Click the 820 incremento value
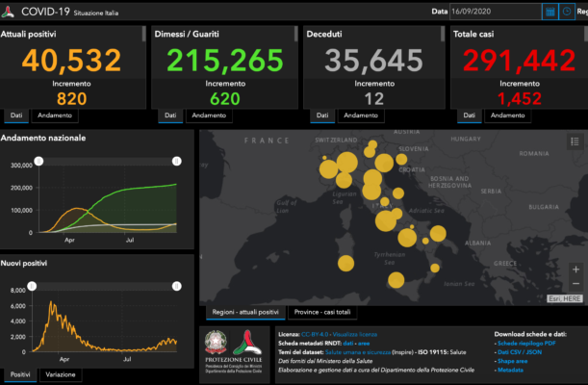The height and width of the screenshot is (385, 588). coord(71,99)
